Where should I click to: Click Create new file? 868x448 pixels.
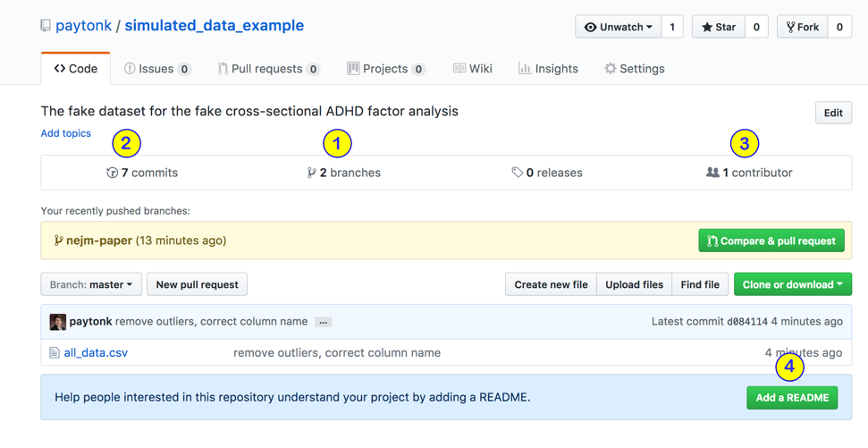click(551, 284)
